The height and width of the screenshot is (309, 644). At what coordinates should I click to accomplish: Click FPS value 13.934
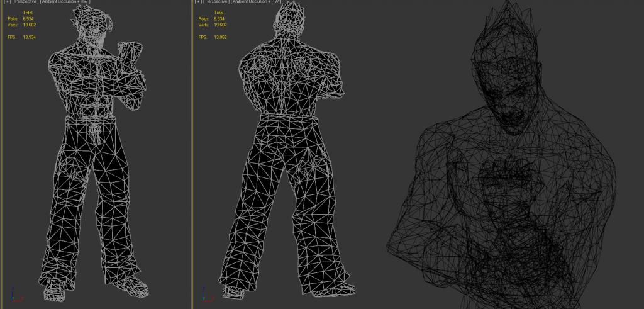[30, 37]
